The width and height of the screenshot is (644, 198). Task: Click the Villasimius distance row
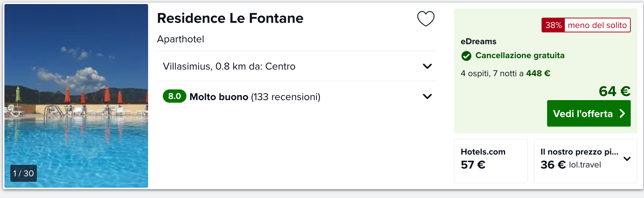coord(297,66)
